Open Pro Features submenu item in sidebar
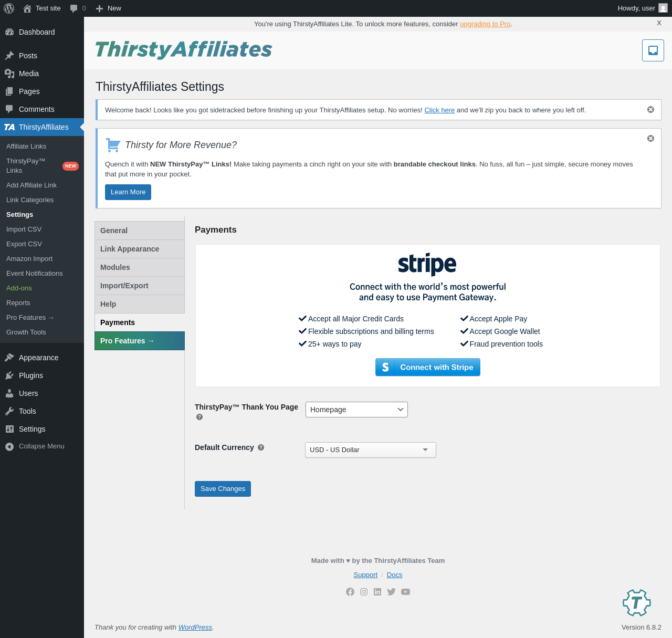The height and width of the screenshot is (638, 672). 42,318
